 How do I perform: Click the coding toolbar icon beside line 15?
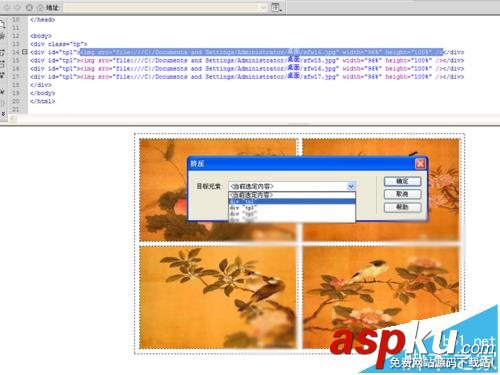[3, 63]
